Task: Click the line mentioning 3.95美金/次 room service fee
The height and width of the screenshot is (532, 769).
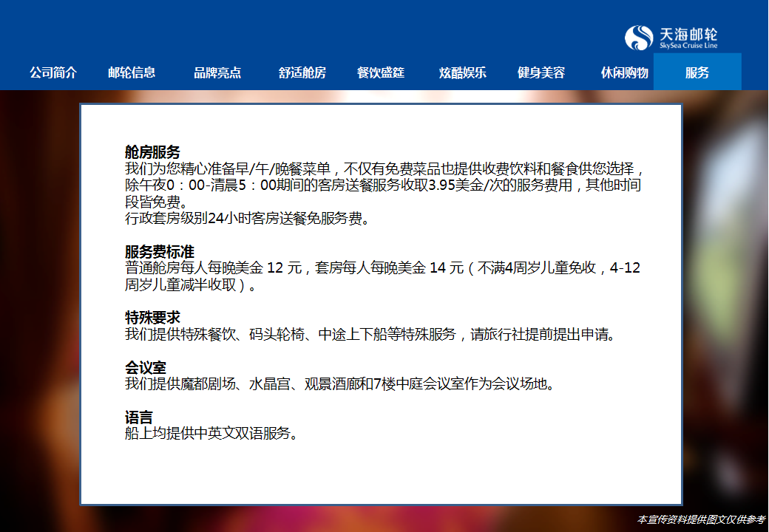Action: coord(382,185)
